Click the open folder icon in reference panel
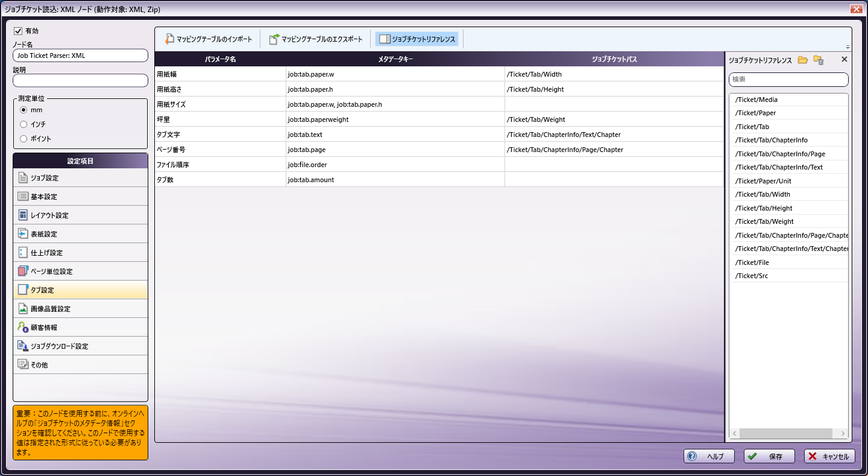The width and height of the screenshot is (868, 476). click(802, 60)
